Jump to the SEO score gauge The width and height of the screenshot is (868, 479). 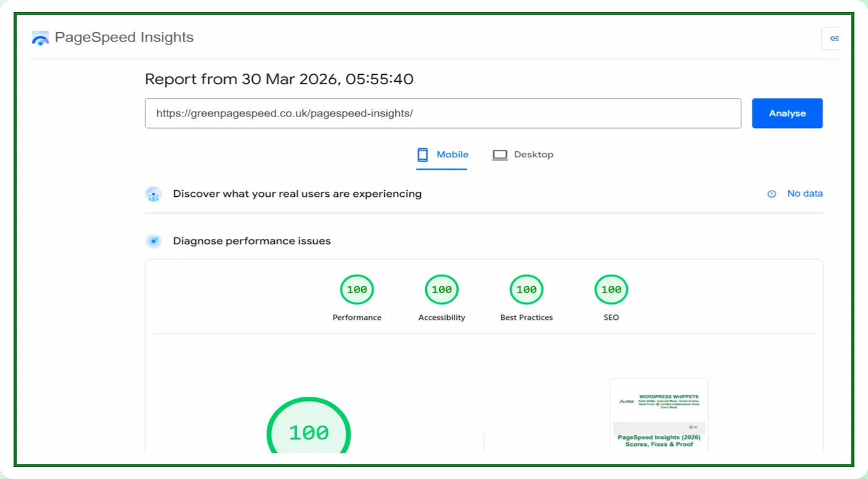[x=611, y=290]
